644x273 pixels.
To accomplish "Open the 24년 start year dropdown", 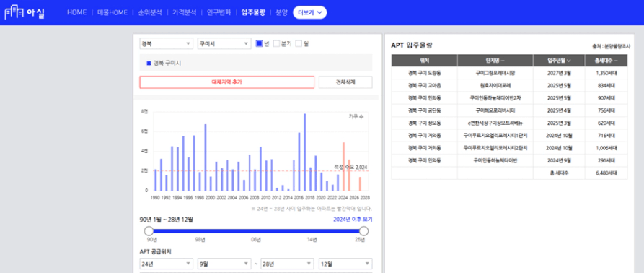I will (167, 264).
